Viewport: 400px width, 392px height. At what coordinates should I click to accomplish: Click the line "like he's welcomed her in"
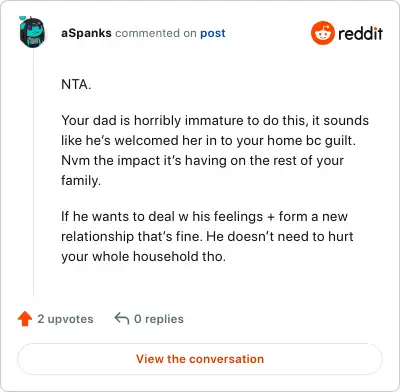click(x=208, y=140)
